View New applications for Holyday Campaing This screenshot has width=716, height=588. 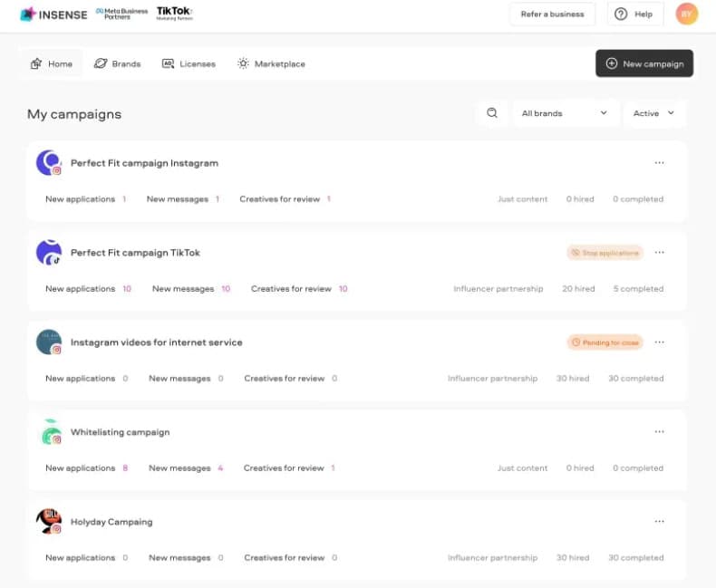click(x=87, y=558)
